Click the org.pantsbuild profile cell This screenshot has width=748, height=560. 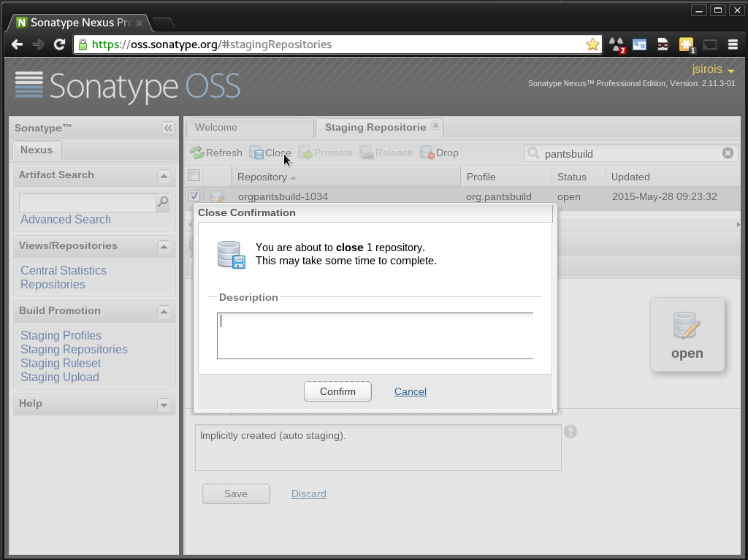[498, 196]
